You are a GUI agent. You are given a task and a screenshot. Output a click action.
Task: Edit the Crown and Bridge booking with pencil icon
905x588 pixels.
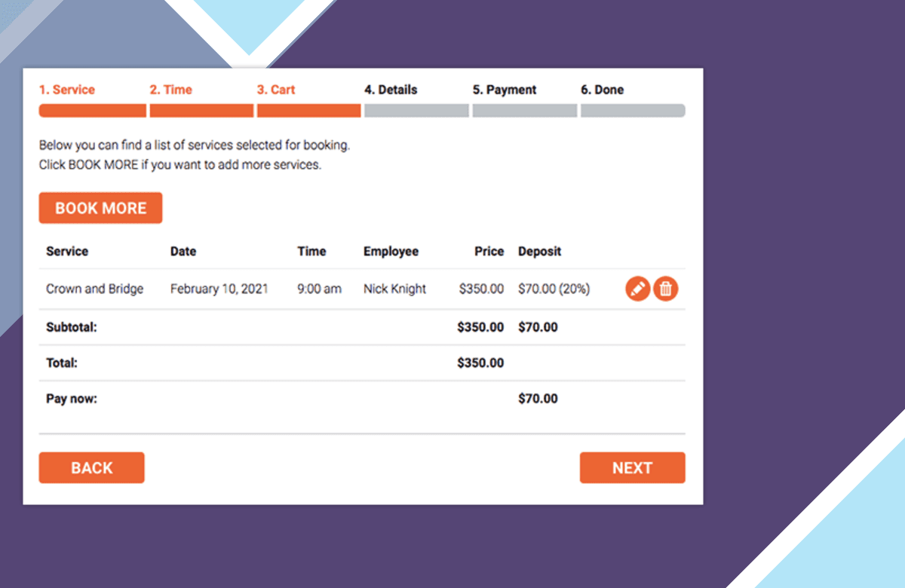[638, 289]
